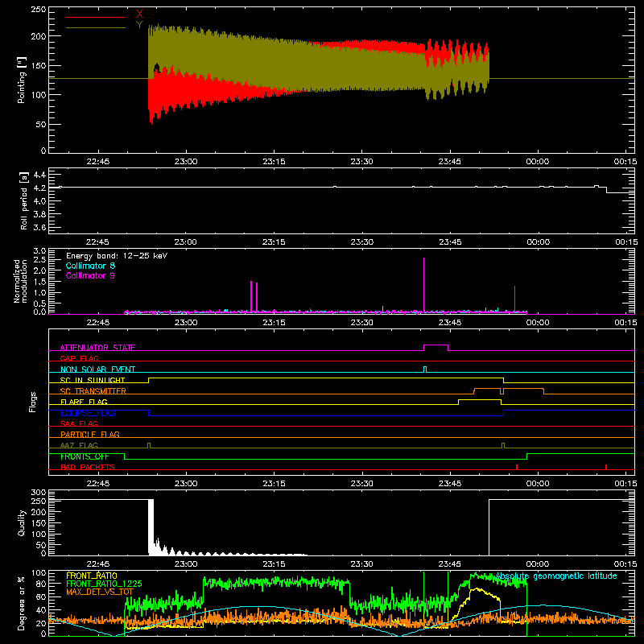Click the FRONTS_OFF flag label
Screen dimensions: 644x644
85,456
